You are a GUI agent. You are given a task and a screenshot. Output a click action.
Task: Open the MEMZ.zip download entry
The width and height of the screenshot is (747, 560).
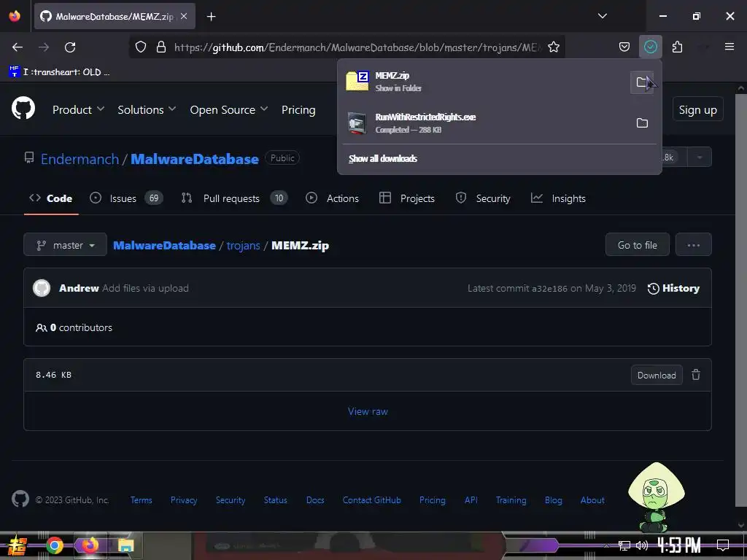(484, 82)
